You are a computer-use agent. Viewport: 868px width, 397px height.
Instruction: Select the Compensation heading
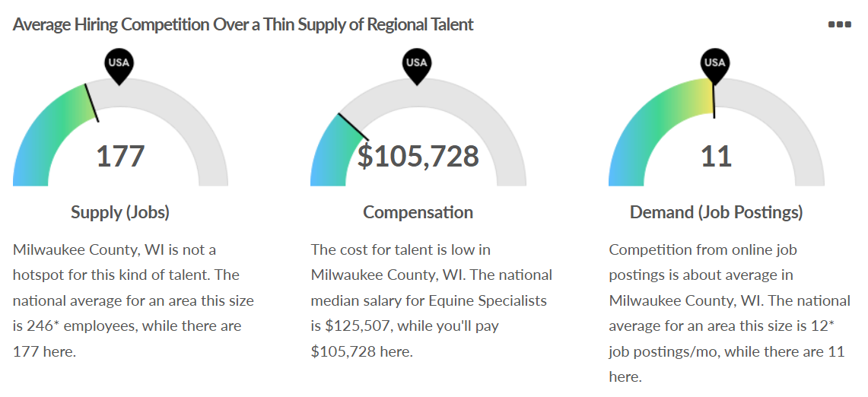click(x=418, y=212)
